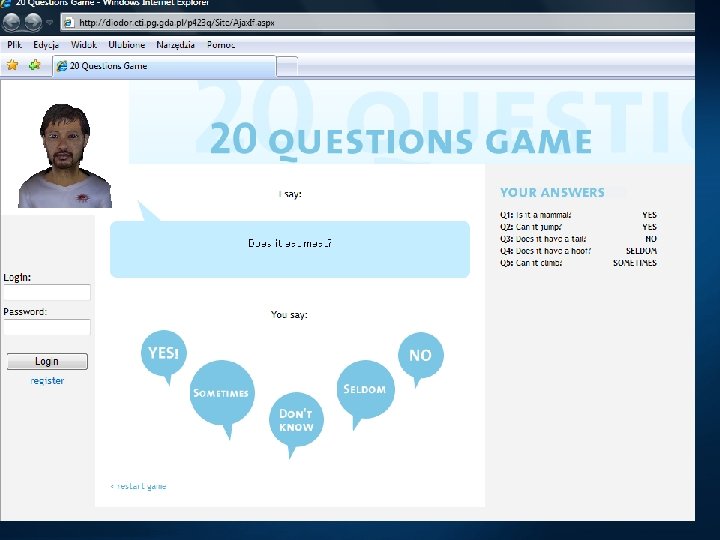Answer with the Sometimes bubble

tap(222, 394)
